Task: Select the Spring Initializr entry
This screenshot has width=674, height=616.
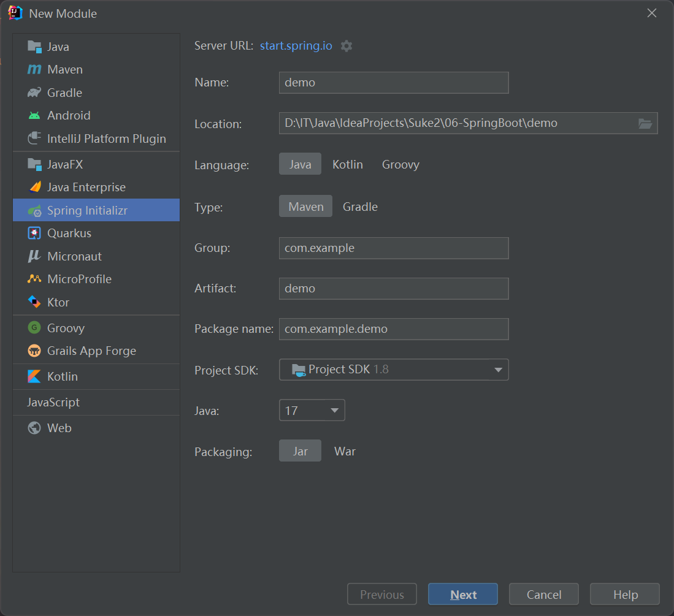Action: [x=85, y=210]
